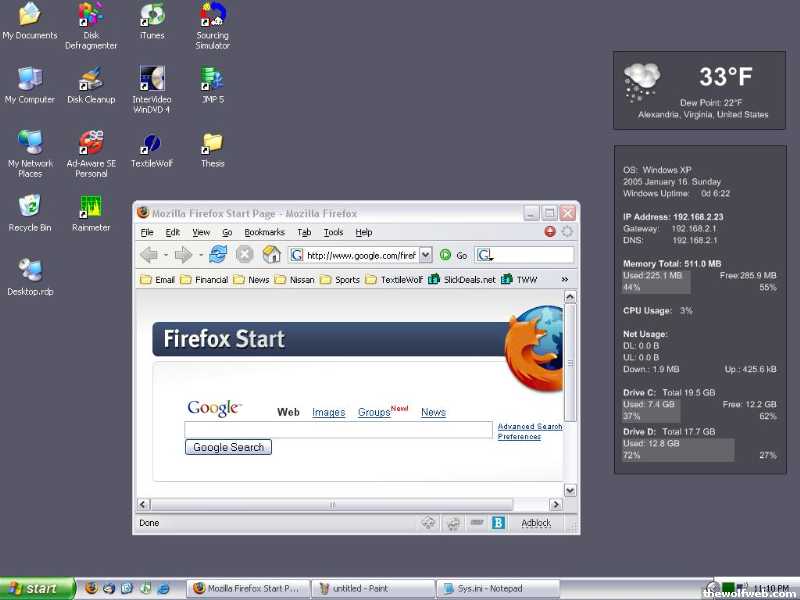
Task: Follow the Images link on Google
Action: (x=328, y=412)
